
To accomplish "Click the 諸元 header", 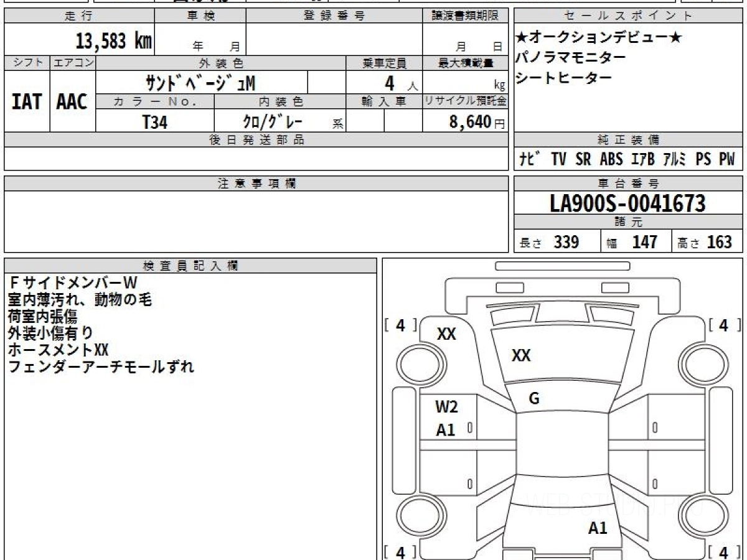I will pos(628,222).
